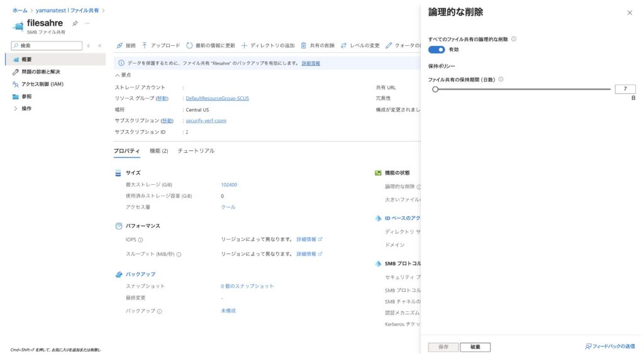This screenshot has height=361, width=644.
Task: Click the retention days slider handle
Action: [435, 89]
